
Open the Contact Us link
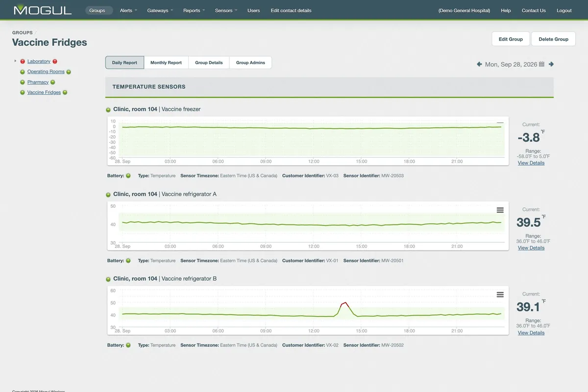[534, 10]
